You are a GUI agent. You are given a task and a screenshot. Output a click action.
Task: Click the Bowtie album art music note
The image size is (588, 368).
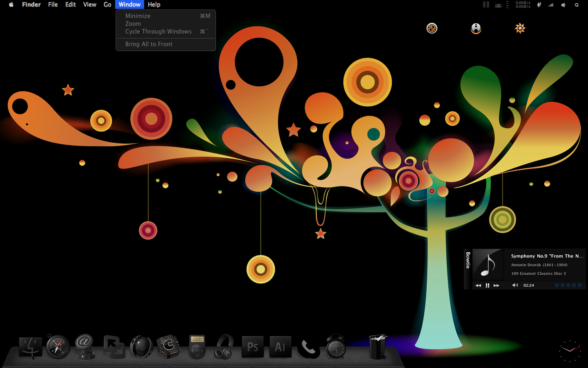(x=488, y=265)
